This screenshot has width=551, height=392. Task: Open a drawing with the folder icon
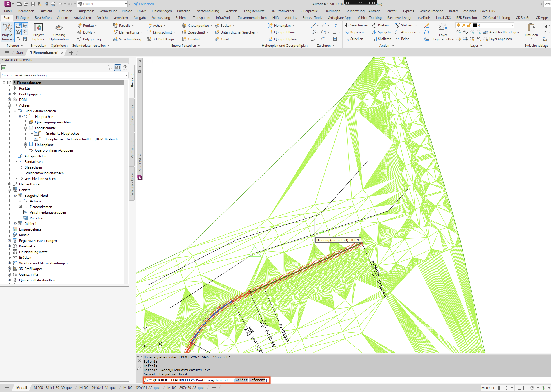coord(26,4)
